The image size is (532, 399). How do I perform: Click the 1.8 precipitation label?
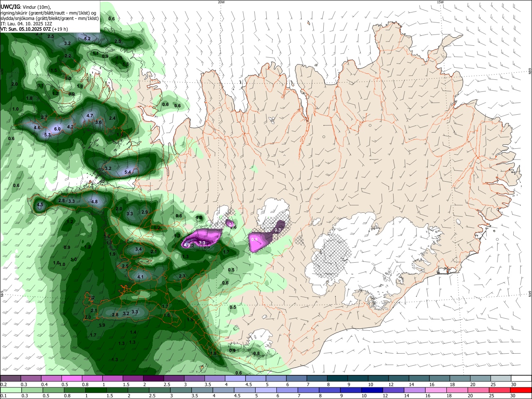29,98
